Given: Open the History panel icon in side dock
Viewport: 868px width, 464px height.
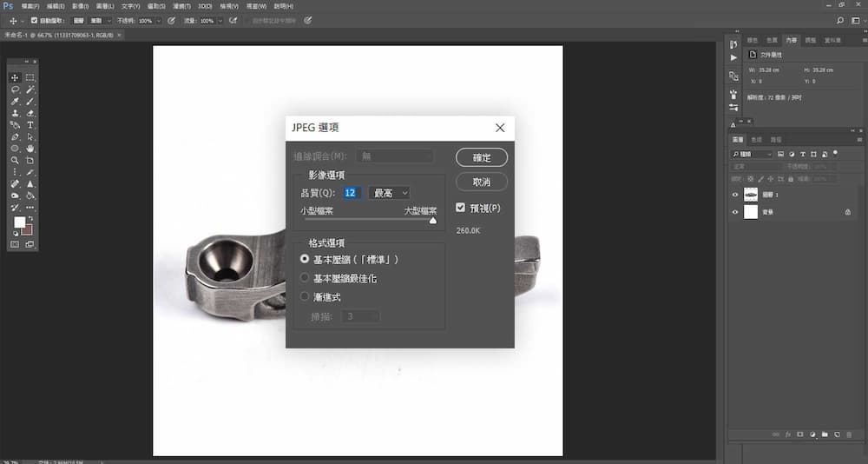Looking at the screenshot, I should coord(733,44).
